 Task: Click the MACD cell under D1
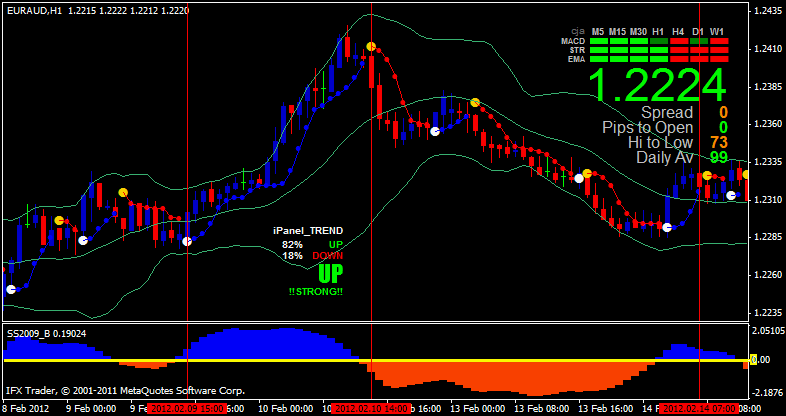click(699, 41)
